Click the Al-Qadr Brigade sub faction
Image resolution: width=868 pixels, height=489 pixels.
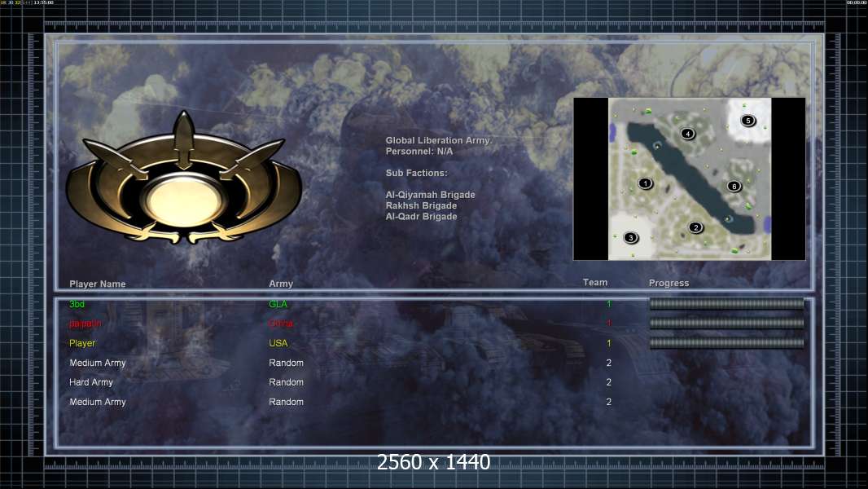click(x=421, y=217)
